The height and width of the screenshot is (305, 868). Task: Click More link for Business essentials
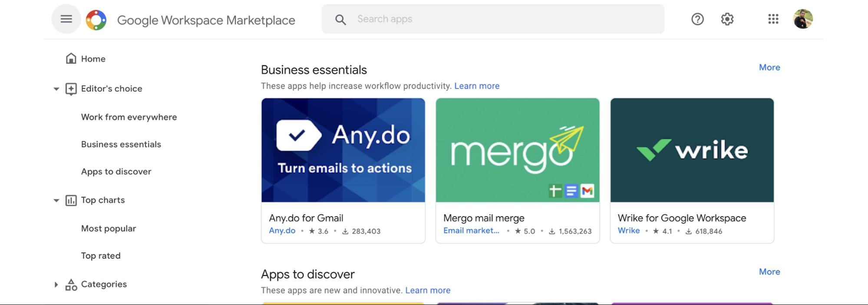click(x=769, y=67)
